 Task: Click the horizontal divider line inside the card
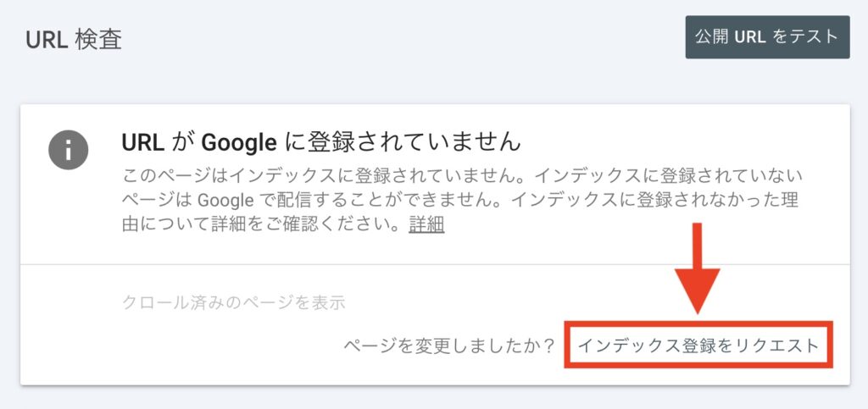[x=434, y=265]
